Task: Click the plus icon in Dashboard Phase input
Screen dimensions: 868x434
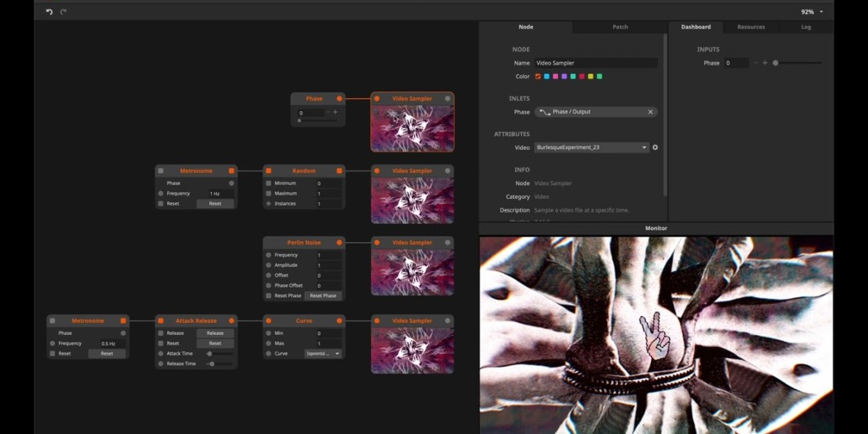Action: click(x=765, y=63)
